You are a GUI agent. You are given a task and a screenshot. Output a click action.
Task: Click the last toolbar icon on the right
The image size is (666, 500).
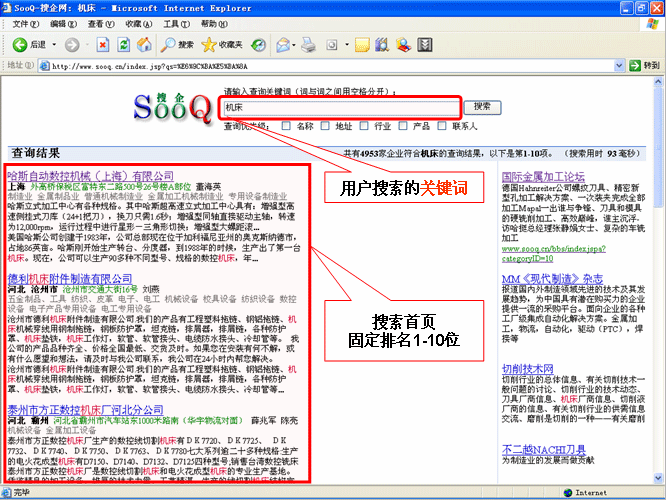425,45
